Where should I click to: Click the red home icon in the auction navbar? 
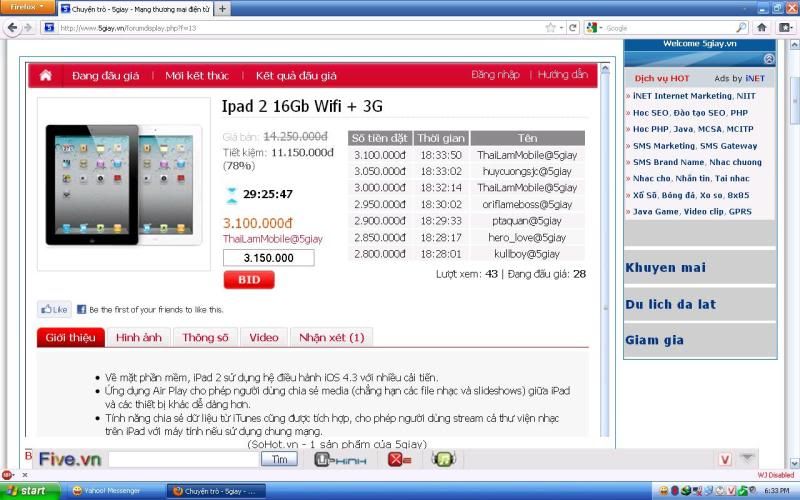[45, 76]
